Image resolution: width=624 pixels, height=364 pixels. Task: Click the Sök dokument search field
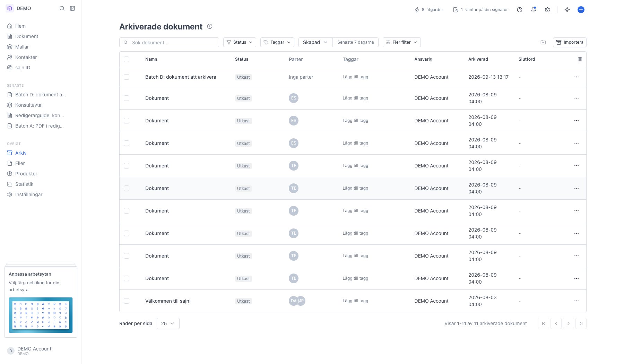169,42
